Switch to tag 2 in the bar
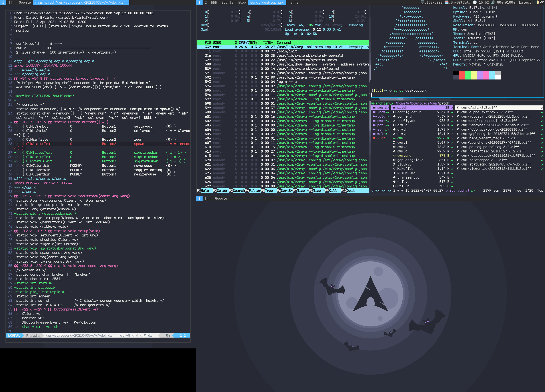The width and height of the screenshot is (545, 392). (206, 2)
